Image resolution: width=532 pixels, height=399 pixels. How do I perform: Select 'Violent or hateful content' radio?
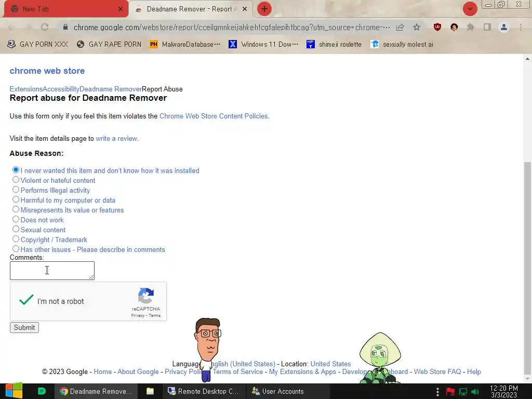[x=16, y=179]
